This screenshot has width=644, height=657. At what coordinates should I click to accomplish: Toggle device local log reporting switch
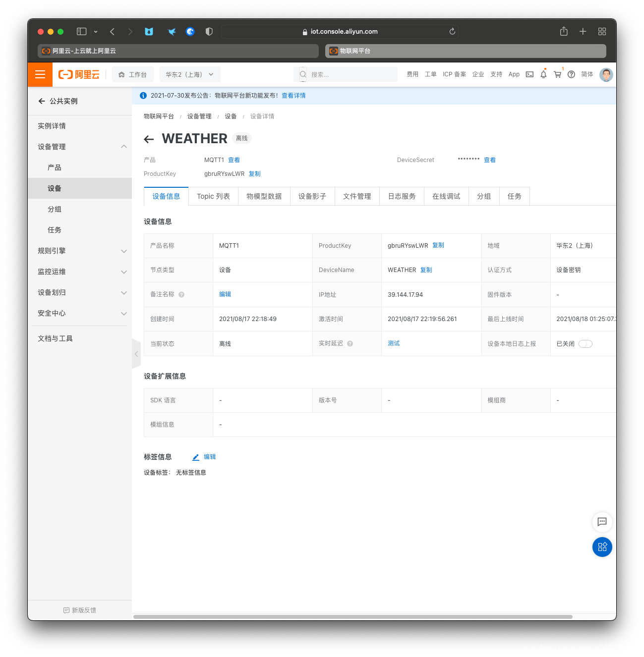coord(585,344)
